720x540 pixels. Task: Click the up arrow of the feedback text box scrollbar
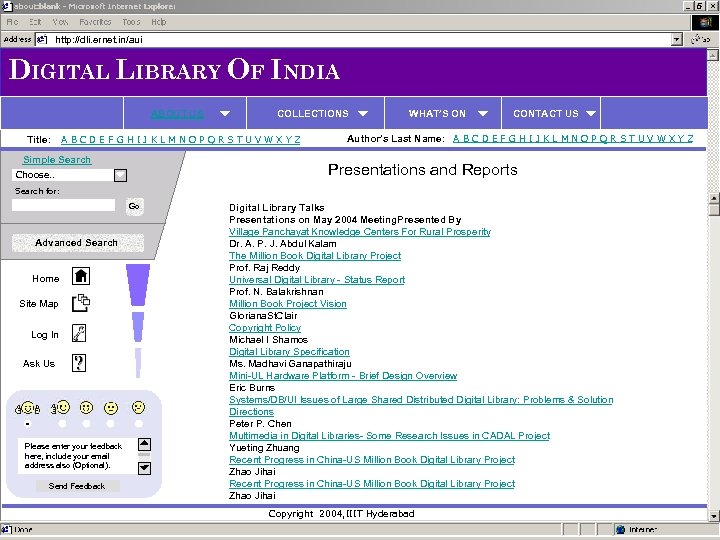[144, 444]
